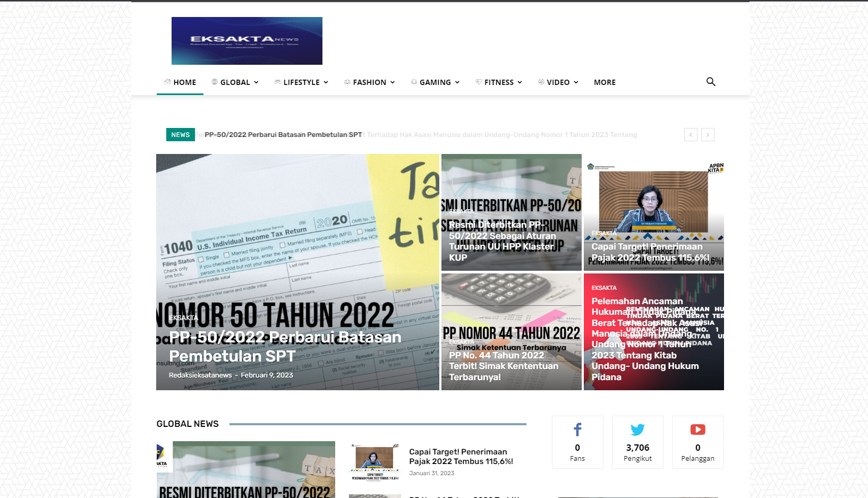Open the Fashion menu item

tap(370, 82)
